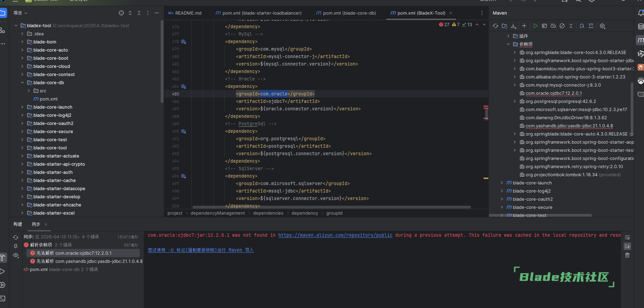The image size is (644, 308).
Task: Toggle Maven offline mode
Action: coord(553,26)
